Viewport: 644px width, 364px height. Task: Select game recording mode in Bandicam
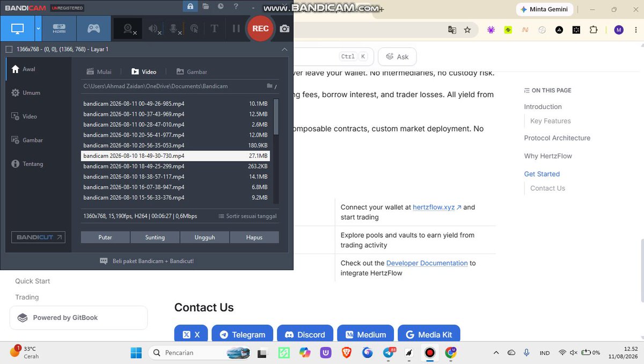point(93,28)
